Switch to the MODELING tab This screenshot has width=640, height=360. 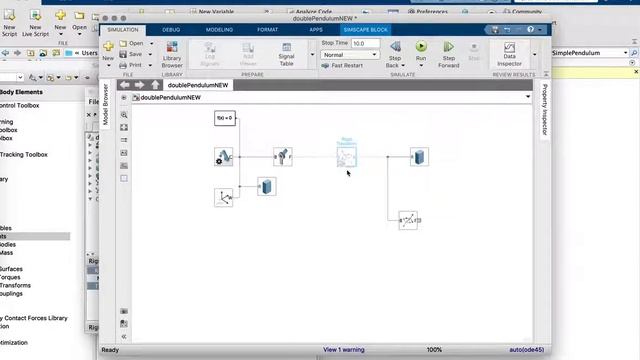pos(219,30)
